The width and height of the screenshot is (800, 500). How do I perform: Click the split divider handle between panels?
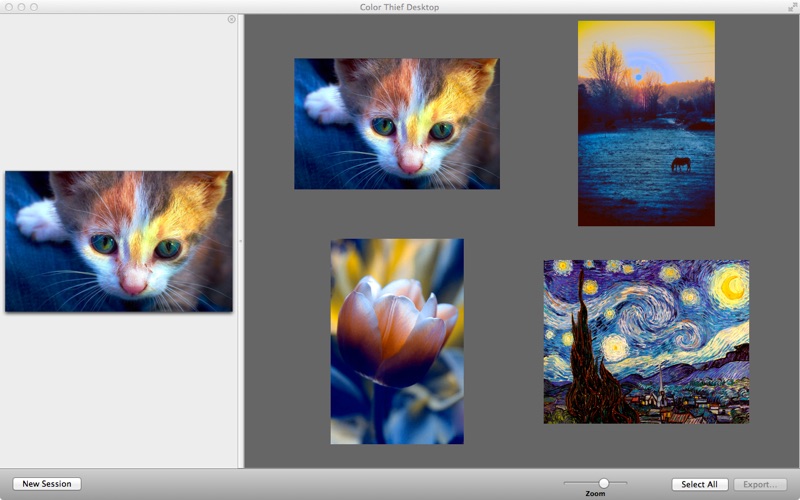coord(241,241)
